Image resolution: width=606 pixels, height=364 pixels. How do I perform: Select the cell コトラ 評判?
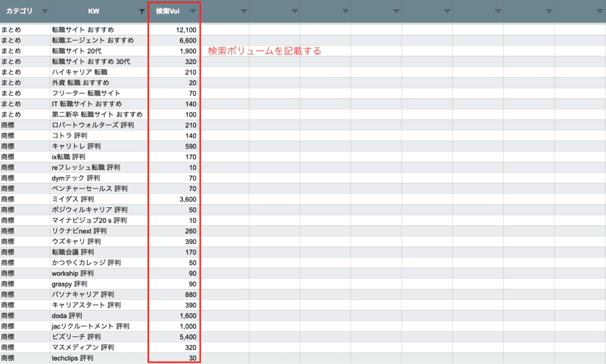(x=99, y=136)
